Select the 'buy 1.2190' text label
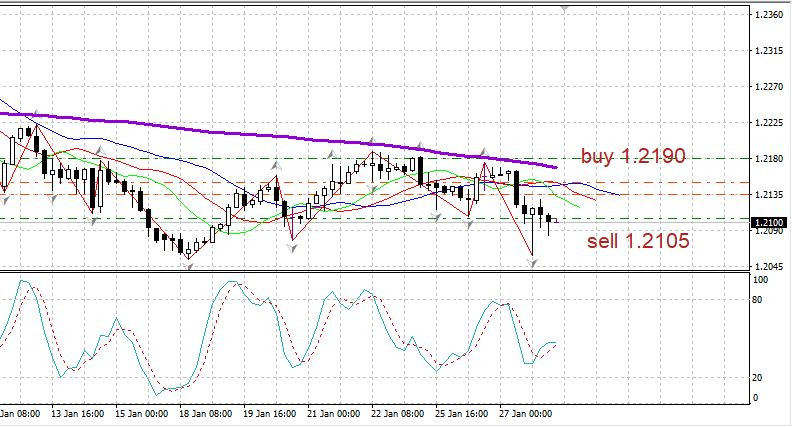 pyautogui.click(x=633, y=156)
